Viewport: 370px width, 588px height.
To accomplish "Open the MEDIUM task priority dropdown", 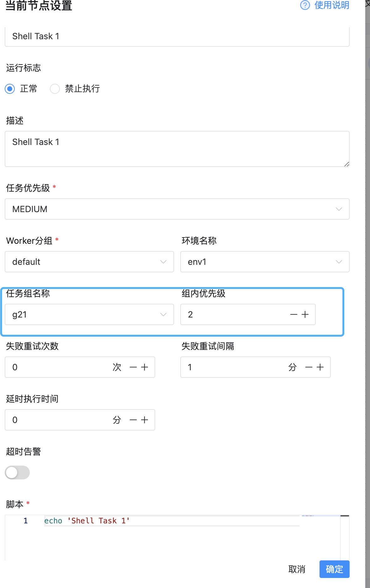I will pyautogui.click(x=177, y=209).
